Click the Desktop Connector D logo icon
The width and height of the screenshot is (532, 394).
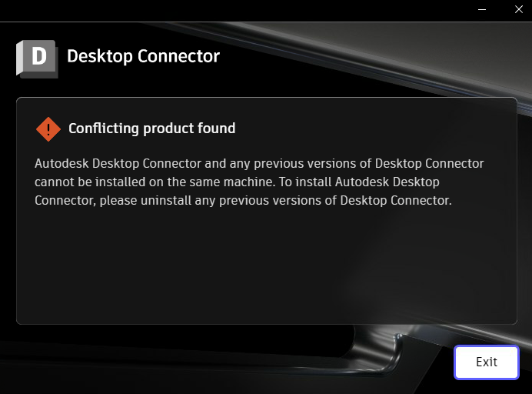[37, 58]
